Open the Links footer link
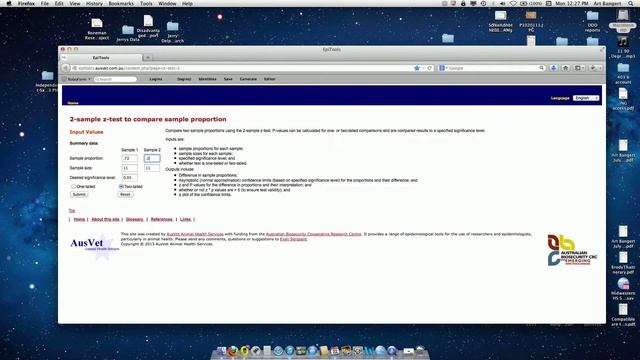This screenshot has height=360, width=640. point(185,220)
